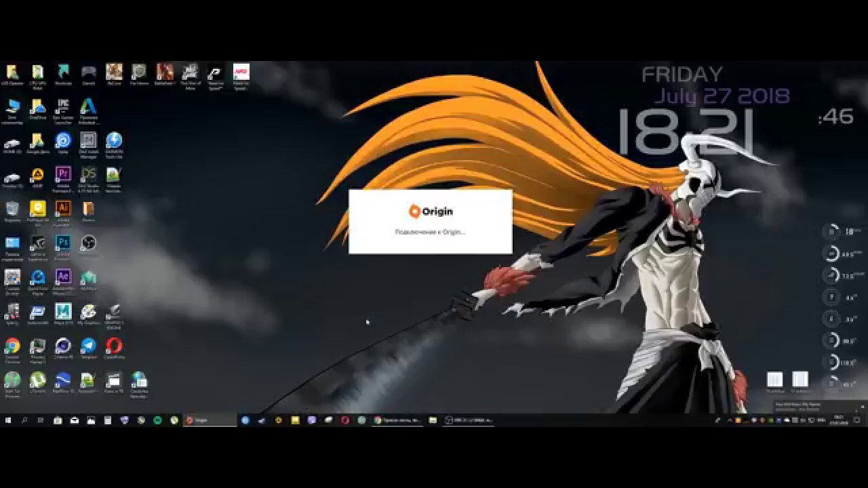
Task: Open the This PC desktop icon
Action: (12, 110)
